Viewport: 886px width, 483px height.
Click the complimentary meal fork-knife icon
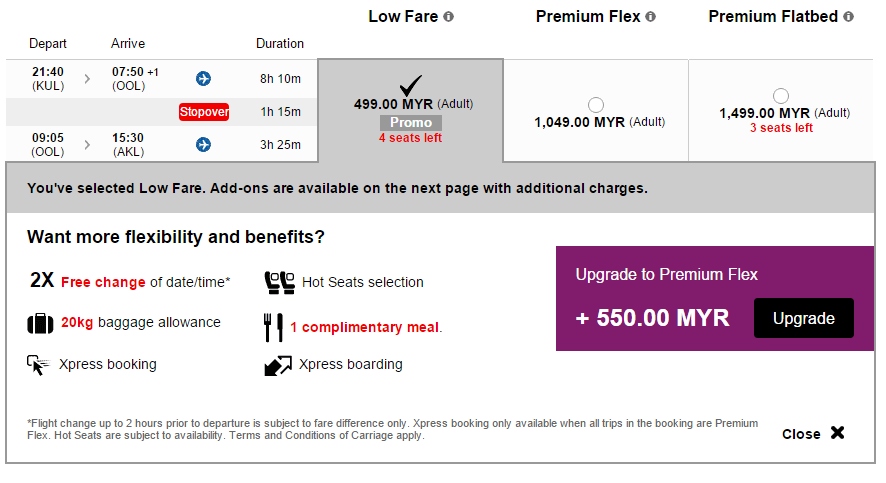(x=273, y=328)
